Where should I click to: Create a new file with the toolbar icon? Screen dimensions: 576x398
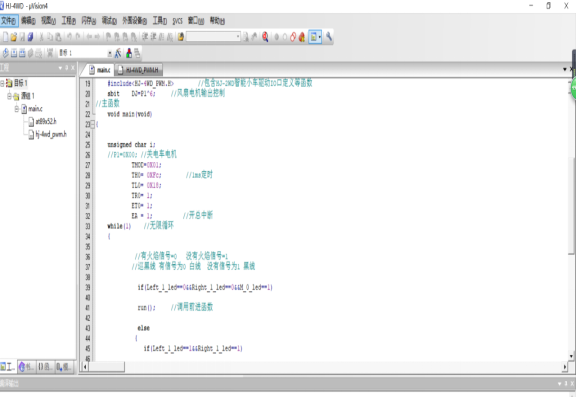(5, 37)
